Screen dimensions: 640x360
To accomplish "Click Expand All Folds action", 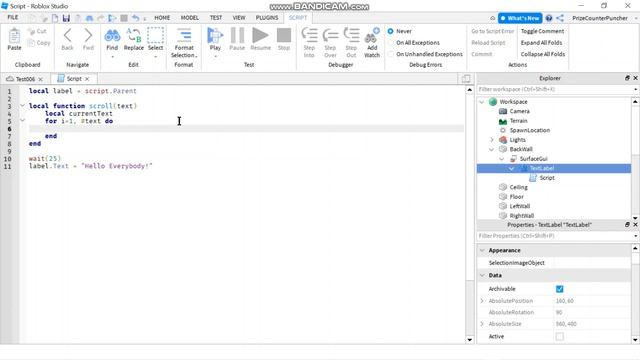I will tap(541, 42).
